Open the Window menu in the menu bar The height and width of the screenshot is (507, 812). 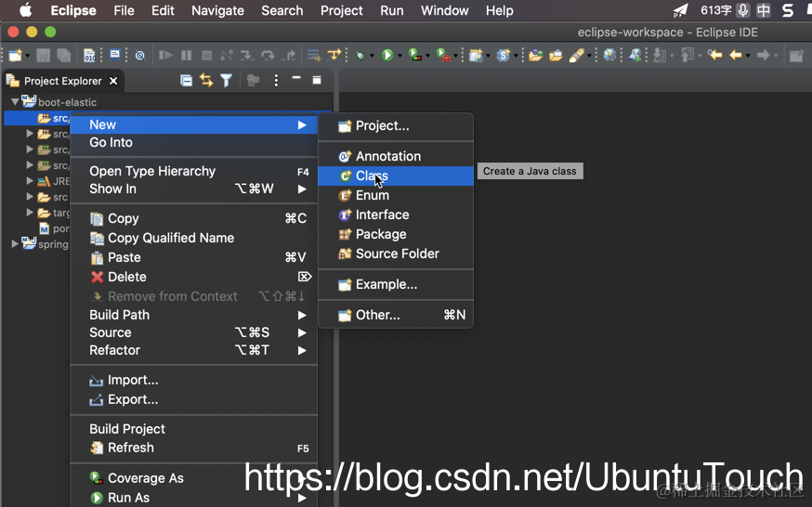click(x=444, y=10)
